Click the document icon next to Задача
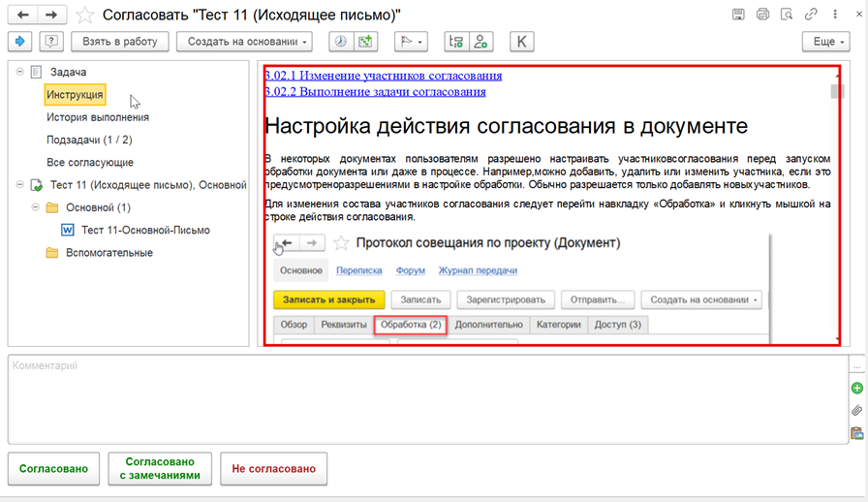 coord(37,72)
